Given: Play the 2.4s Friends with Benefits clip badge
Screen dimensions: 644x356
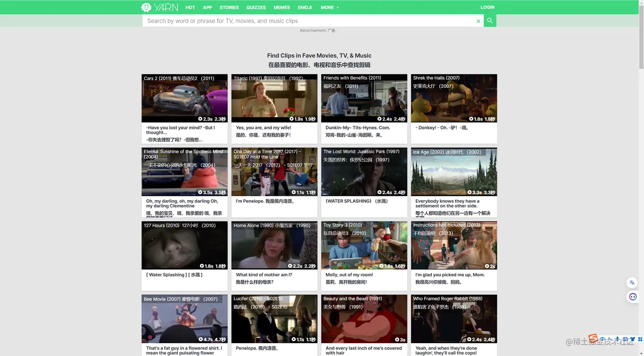Looking at the screenshot, I should [391, 119].
